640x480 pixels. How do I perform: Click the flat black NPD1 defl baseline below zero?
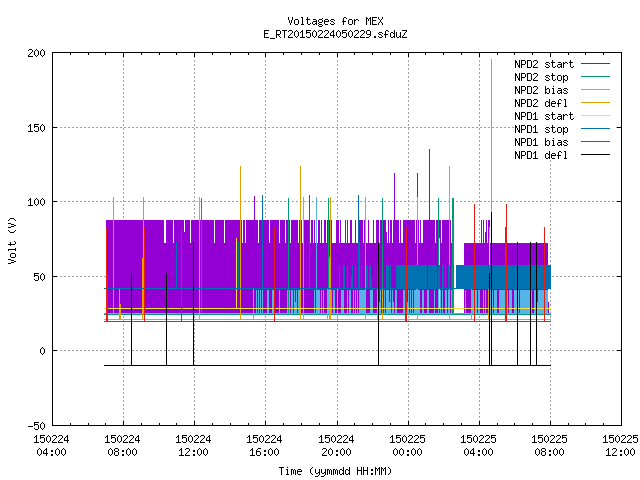pos(327,365)
